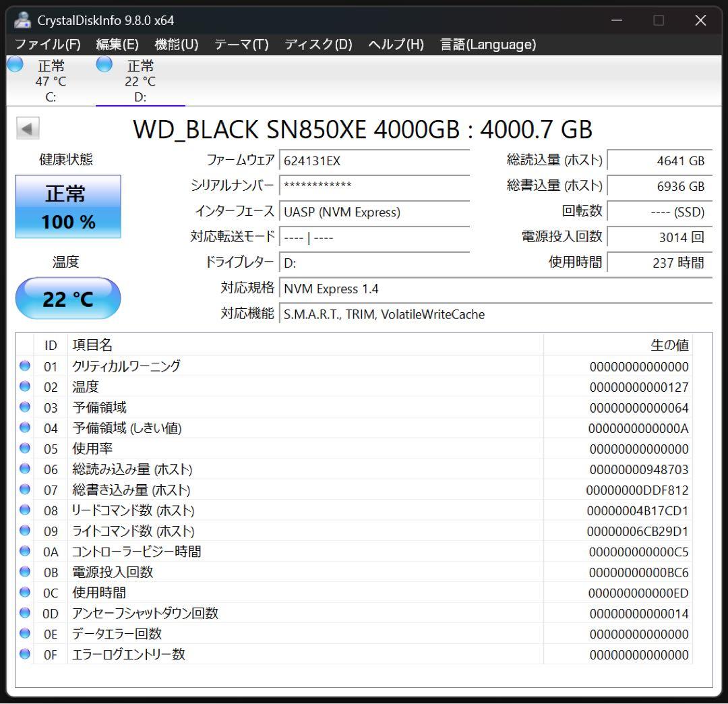Image resolution: width=728 pixels, height=704 pixels.
Task: Click raw value 00000006CB29D1
Action: pos(638,531)
